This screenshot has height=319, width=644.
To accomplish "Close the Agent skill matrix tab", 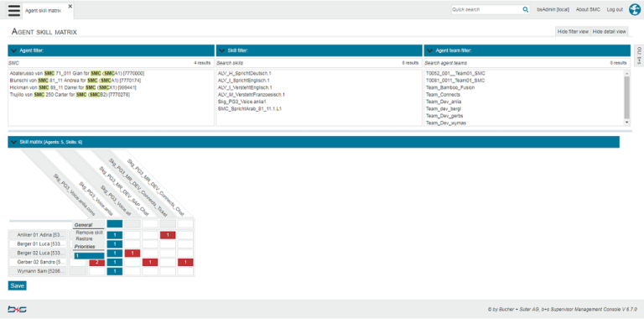I will 70,6.
